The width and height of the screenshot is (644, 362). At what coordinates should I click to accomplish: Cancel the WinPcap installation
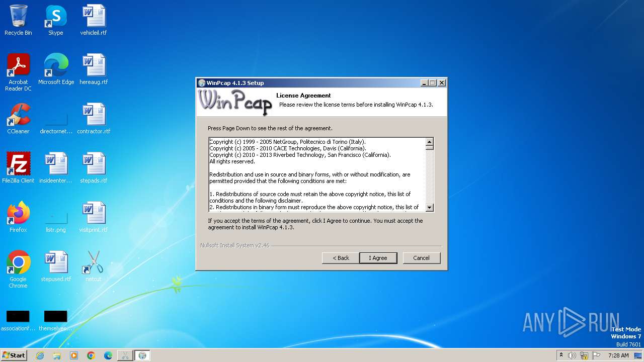(422, 258)
